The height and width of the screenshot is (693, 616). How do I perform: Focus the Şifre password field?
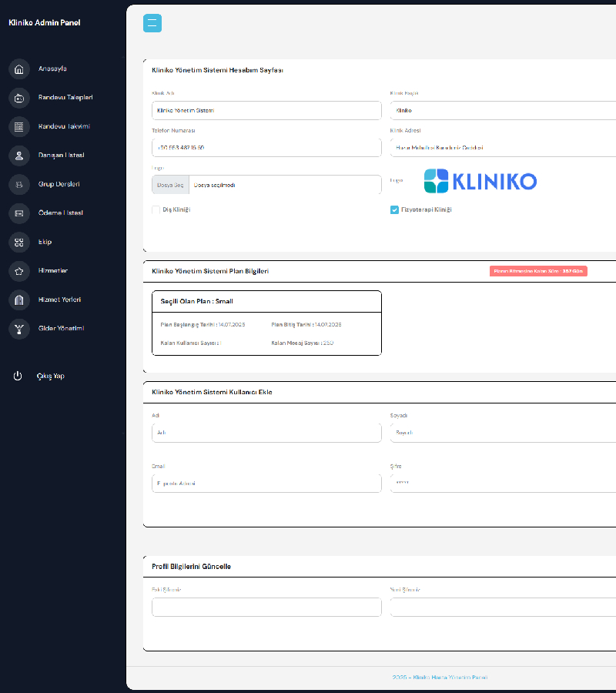[x=503, y=484]
